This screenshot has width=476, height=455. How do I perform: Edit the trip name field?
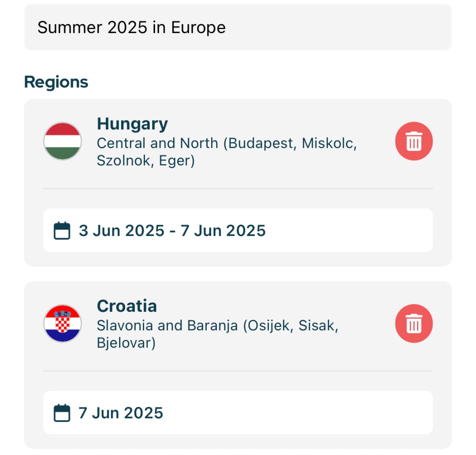pos(131,27)
